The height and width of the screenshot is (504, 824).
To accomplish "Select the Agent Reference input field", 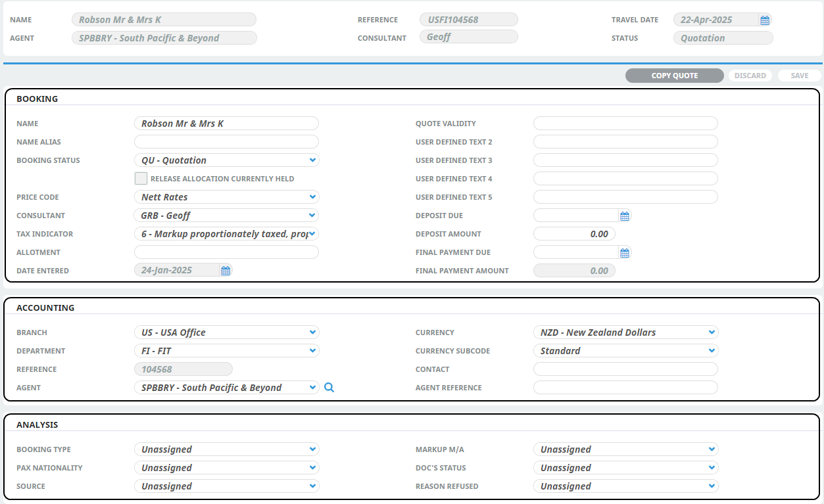I will [625, 388].
